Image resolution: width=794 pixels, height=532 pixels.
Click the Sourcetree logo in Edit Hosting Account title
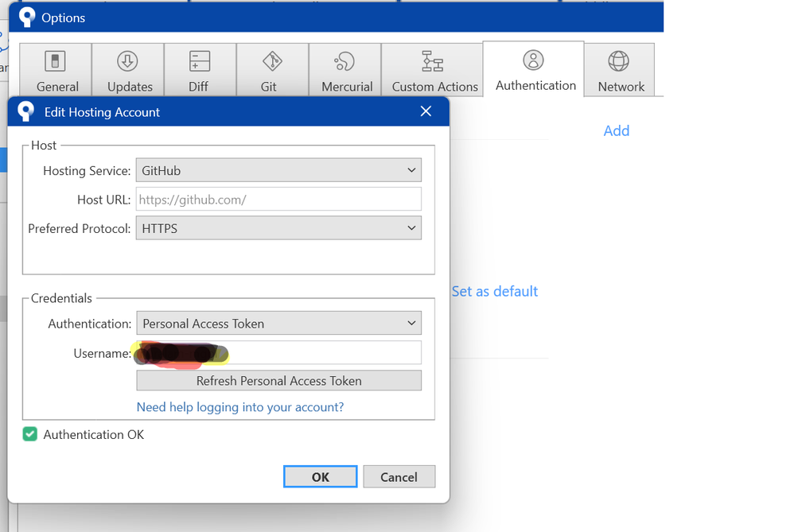[25, 111]
